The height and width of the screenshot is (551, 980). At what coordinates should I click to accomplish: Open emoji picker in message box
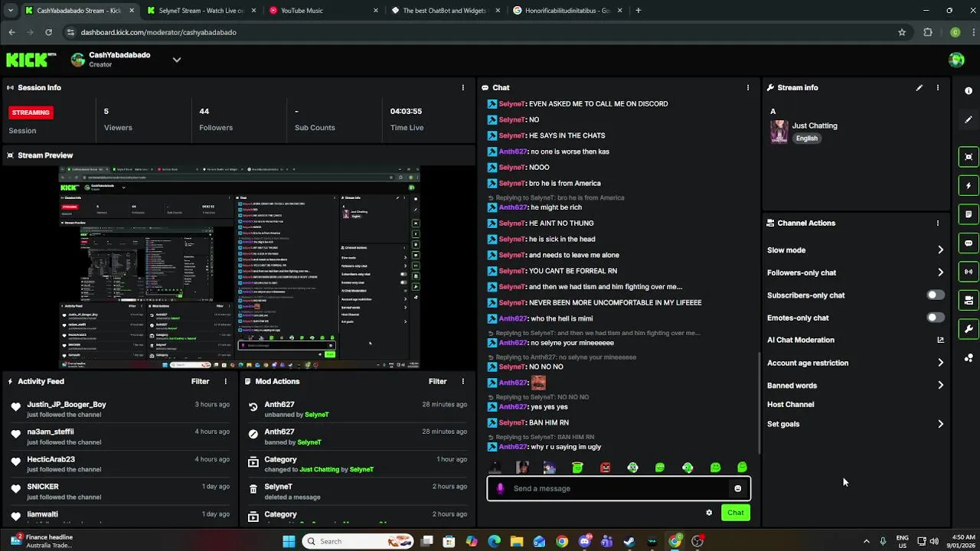pos(737,488)
